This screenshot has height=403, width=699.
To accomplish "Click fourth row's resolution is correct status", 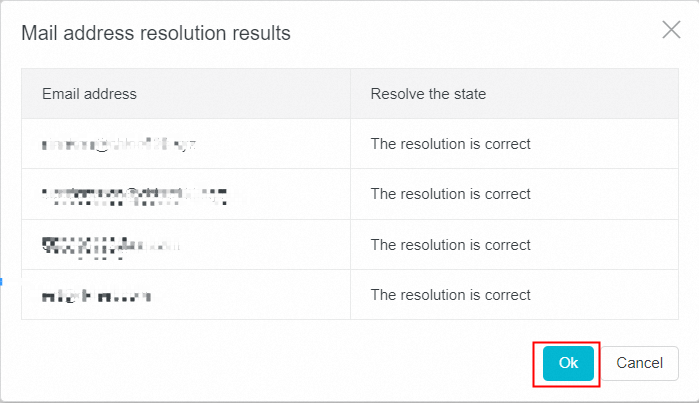I will coord(450,295).
